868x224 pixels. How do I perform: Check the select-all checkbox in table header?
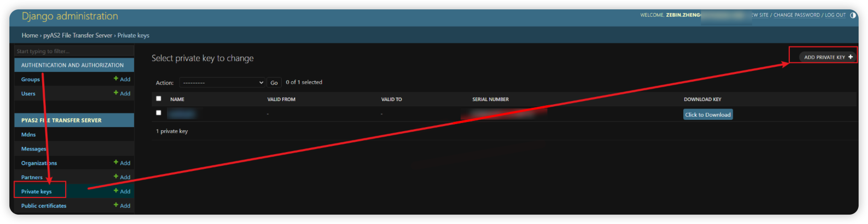pos(159,98)
